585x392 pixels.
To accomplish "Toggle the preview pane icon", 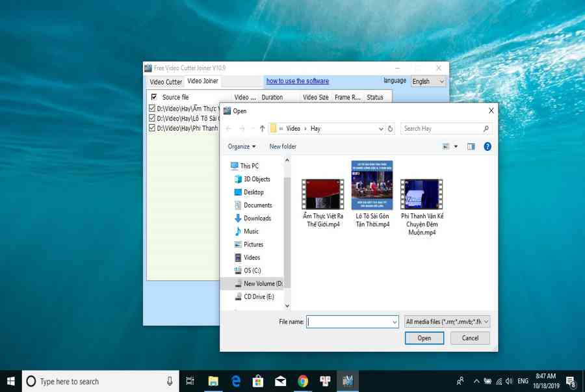I will tap(471, 147).
